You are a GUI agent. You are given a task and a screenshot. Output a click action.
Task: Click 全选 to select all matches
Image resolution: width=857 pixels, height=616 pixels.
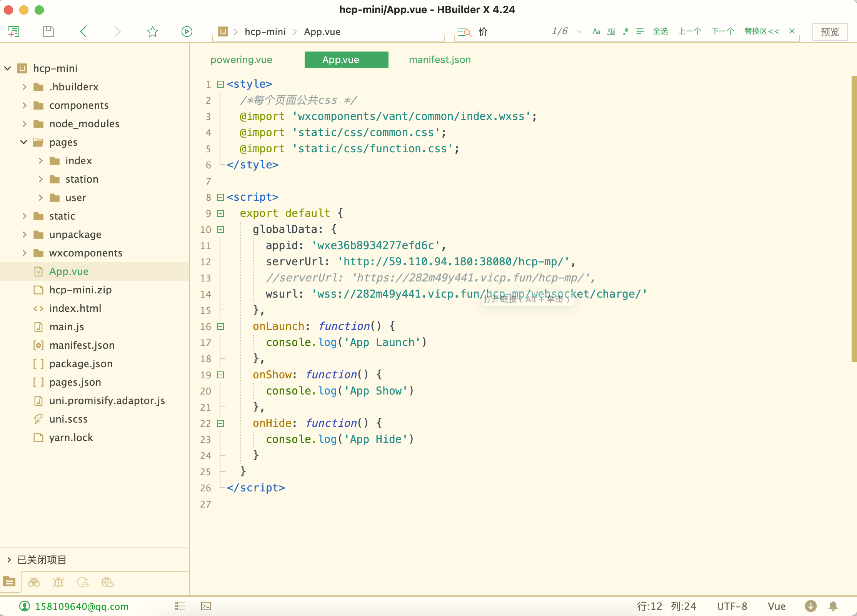point(660,32)
